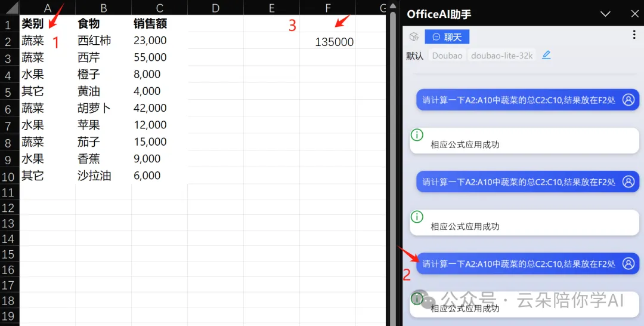This screenshot has width=644, height=326.
Task: Select row 5 header
Action: point(10,92)
